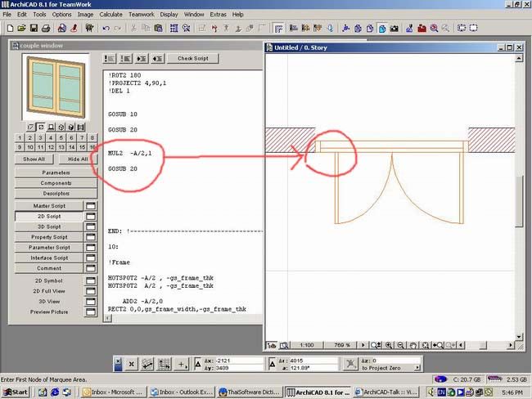Toggle fragment number 8
Screen dimensions: 532x399
pyautogui.click(x=92, y=137)
